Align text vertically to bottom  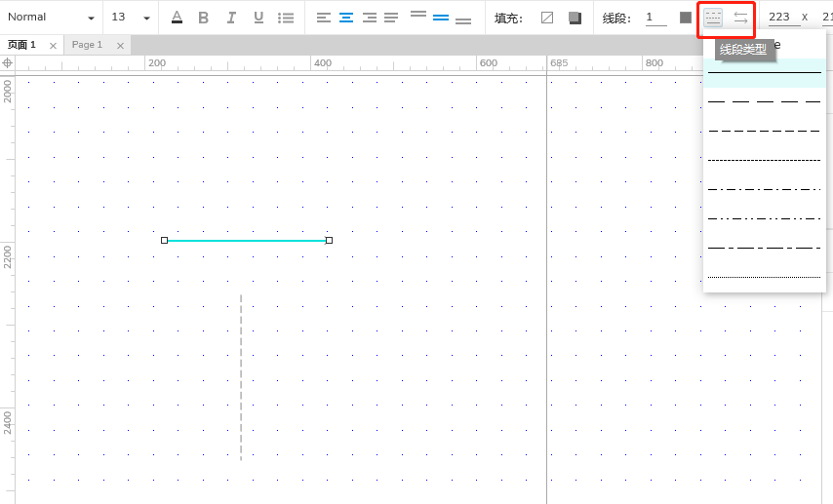(463, 21)
